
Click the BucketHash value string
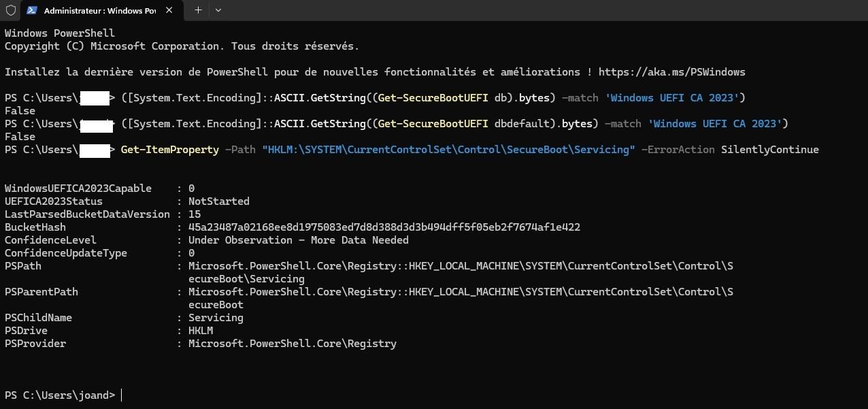[x=384, y=227]
